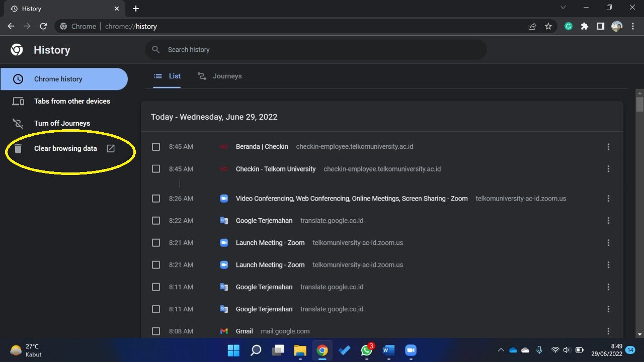Open the Chrome profile avatar

tap(617, 27)
